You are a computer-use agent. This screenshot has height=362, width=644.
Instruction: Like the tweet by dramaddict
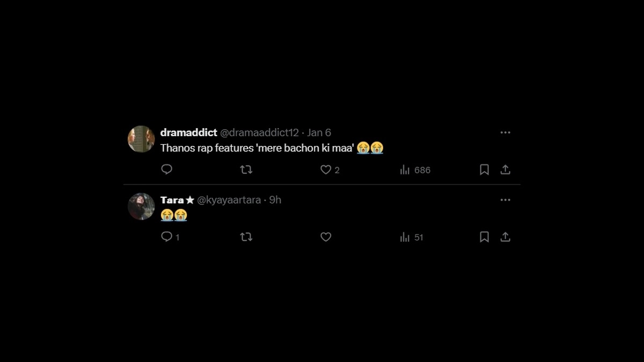coord(326,169)
